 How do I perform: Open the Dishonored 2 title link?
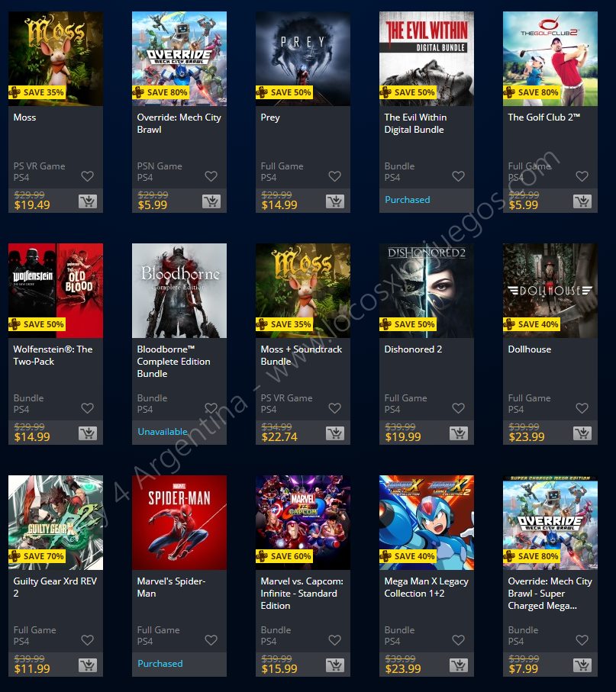click(413, 349)
